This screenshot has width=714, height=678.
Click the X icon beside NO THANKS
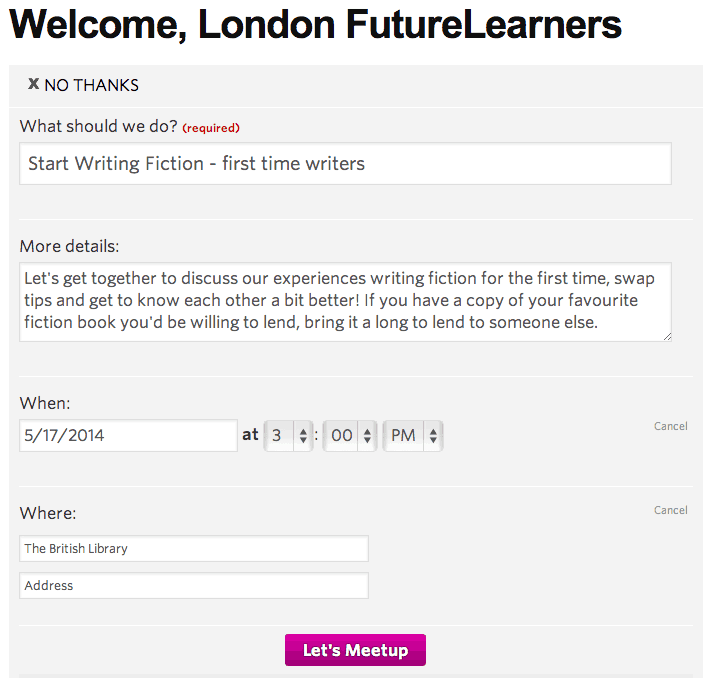coord(33,84)
